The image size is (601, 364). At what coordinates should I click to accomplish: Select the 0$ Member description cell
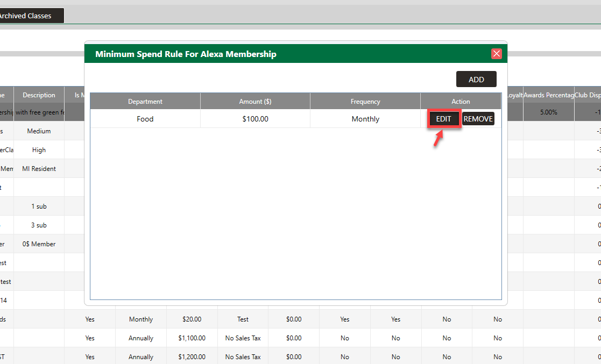pos(39,244)
